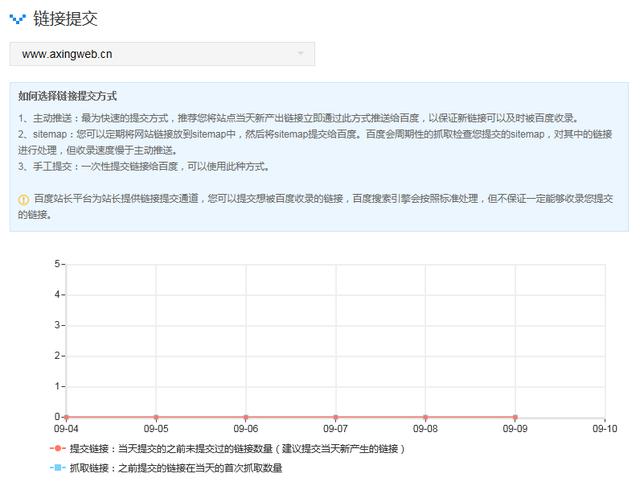Select the chart data point at 09-05
Image resolution: width=640 pixels, height=482 pixels.
[x=156, y=417]
